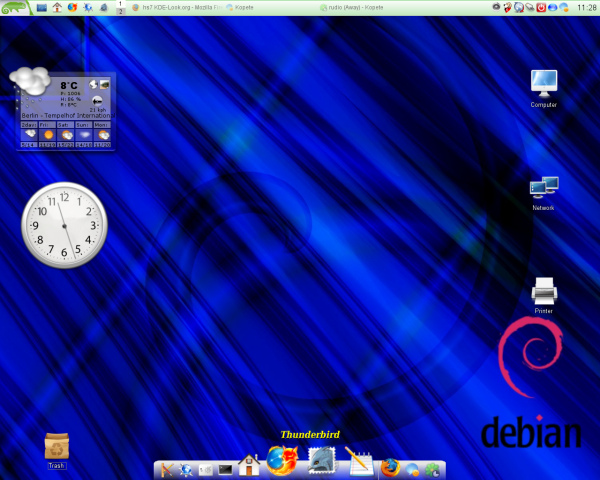The width and height of the screenshot is (600, 480).
Task: Open the house Home icon in dock
Action: point(249,465)
